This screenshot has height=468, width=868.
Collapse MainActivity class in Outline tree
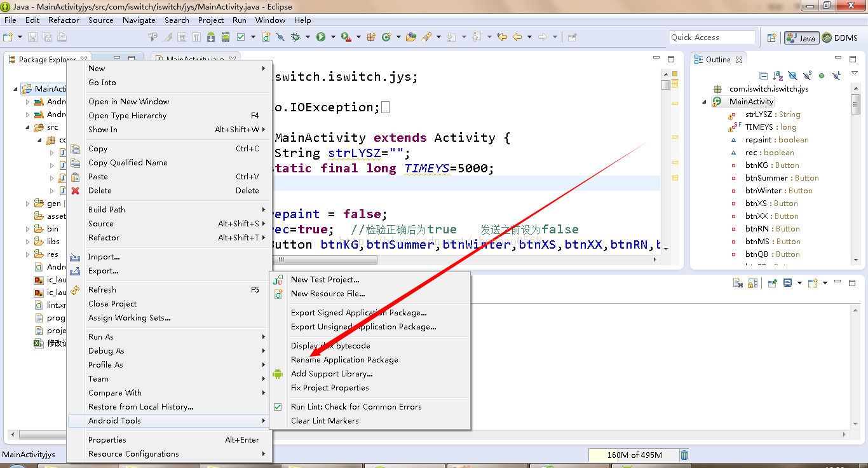click(x=705, y=102)
